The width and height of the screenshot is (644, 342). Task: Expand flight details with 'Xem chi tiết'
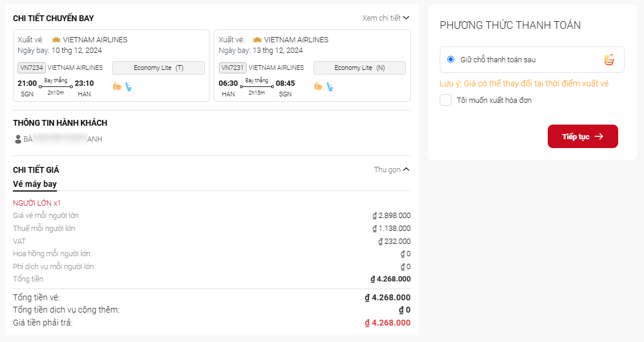(386, 18)
